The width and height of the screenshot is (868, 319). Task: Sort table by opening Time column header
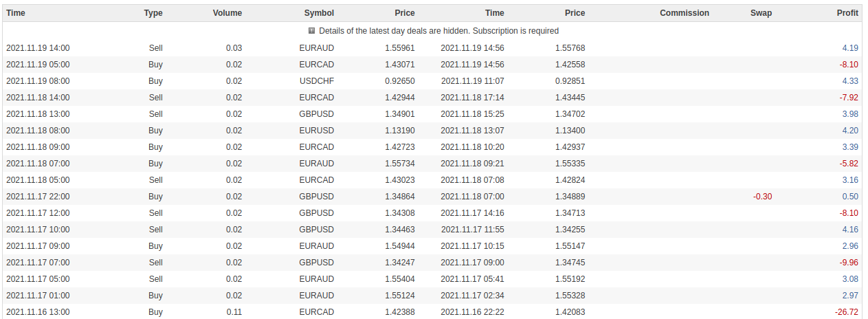coord(16,13)
